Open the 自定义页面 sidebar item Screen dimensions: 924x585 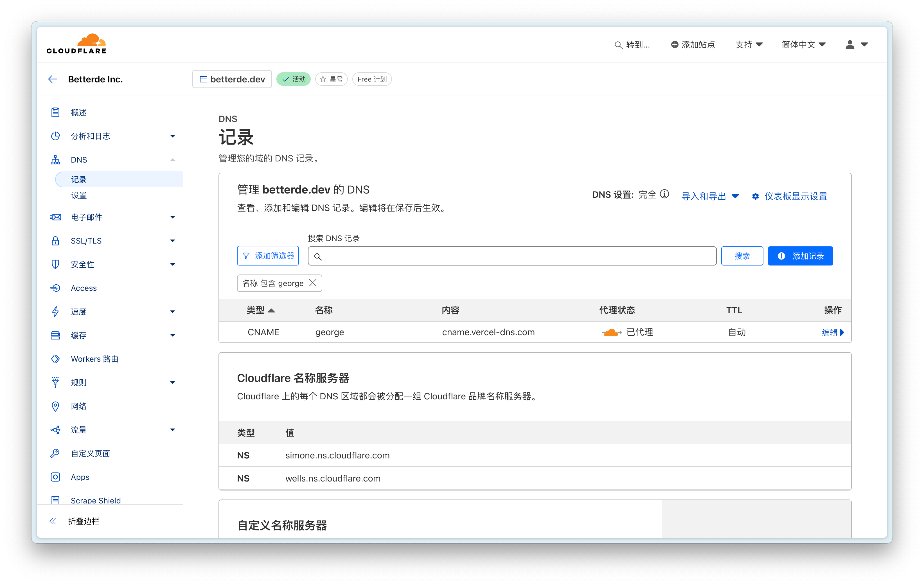coord(91,453)
